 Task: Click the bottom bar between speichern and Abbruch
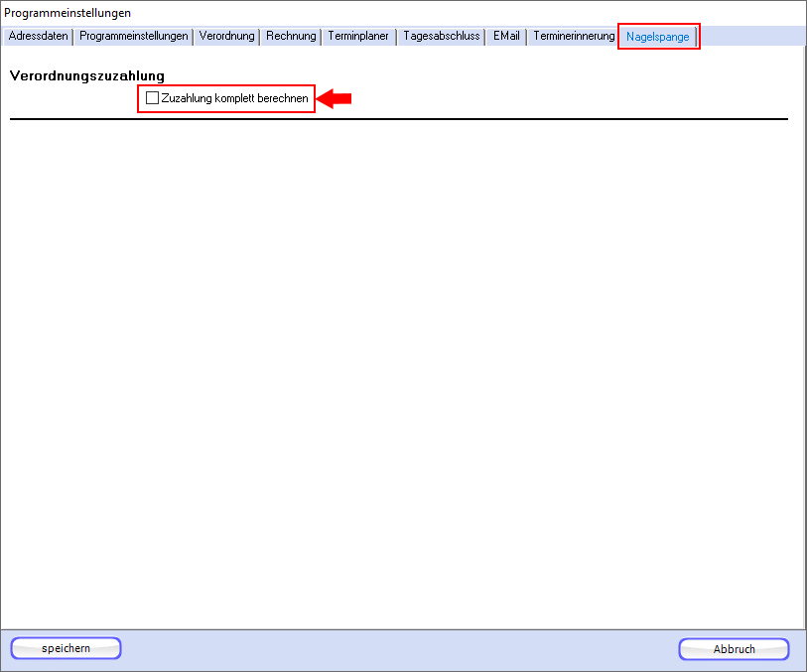tap(397, 649)
